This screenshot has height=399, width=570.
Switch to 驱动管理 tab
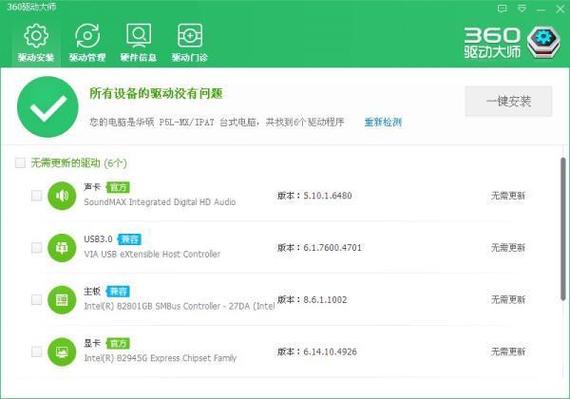pos(87,43)
